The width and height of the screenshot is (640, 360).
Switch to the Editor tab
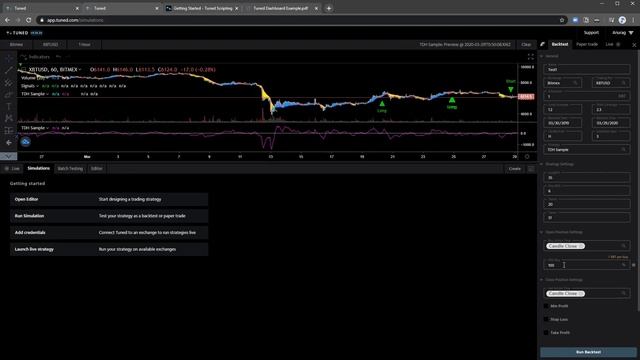(96, 169)
